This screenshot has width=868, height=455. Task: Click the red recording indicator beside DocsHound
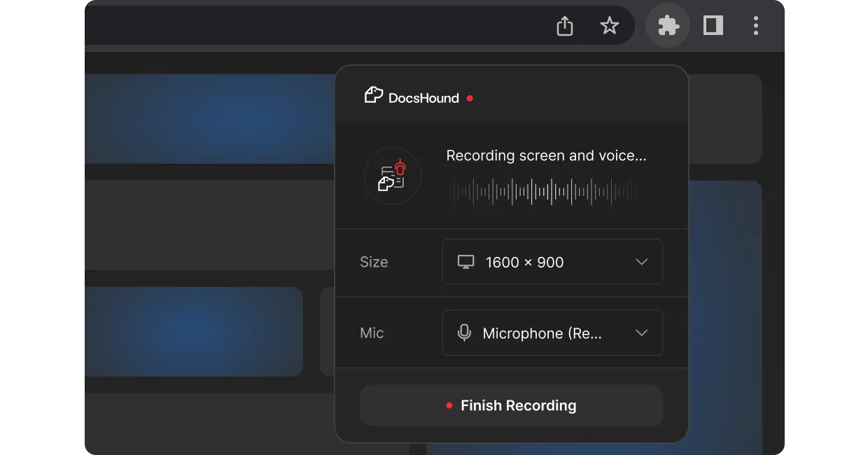tap(470, 99)
